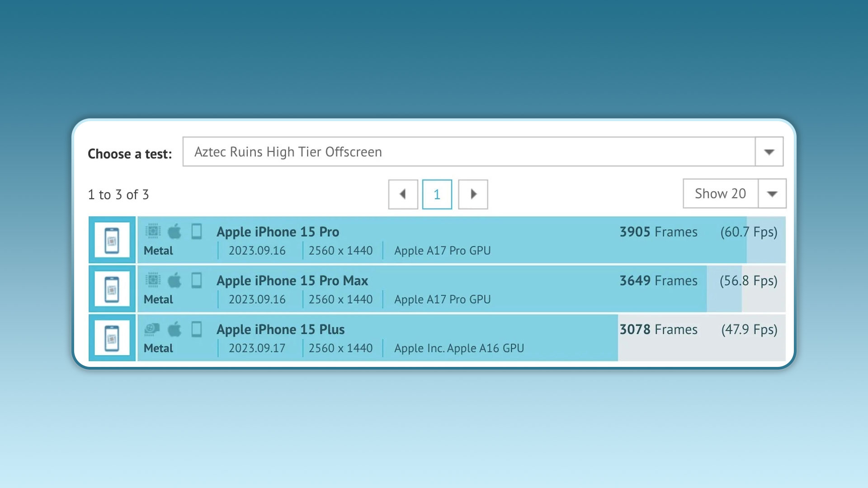868x488 pixels.
Task: Click the (60.7 Fps) value
Action: click(x=749, y=232)
